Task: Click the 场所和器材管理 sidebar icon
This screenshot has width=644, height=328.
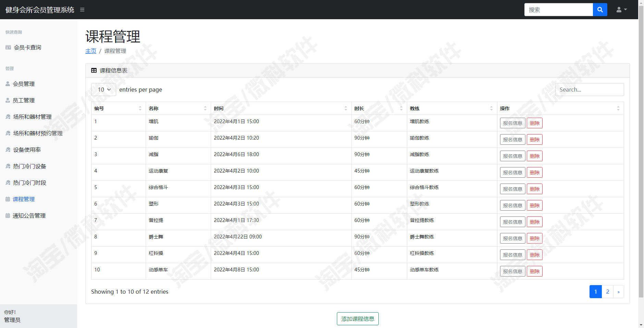Action: coord(8,117)
